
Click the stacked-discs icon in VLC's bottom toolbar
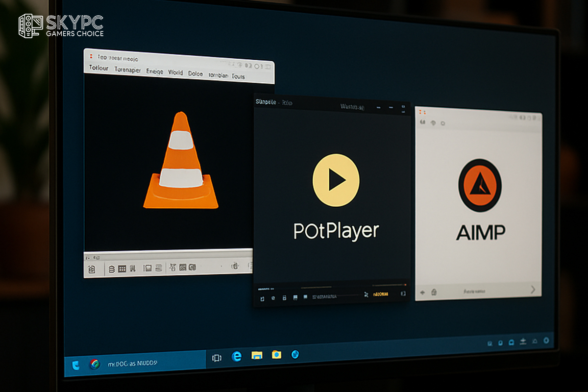pyautogui.click(x=111, y=269)
